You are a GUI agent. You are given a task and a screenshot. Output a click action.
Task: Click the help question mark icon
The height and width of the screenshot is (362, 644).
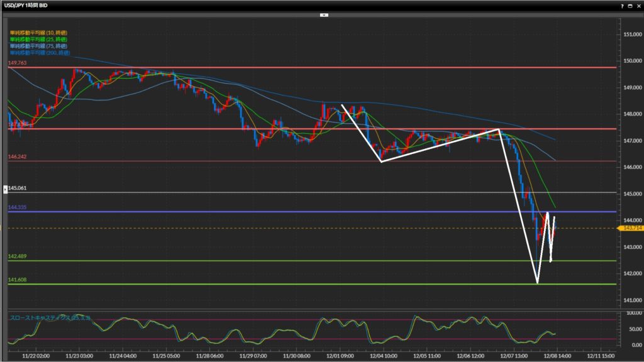tap(622, 6)
